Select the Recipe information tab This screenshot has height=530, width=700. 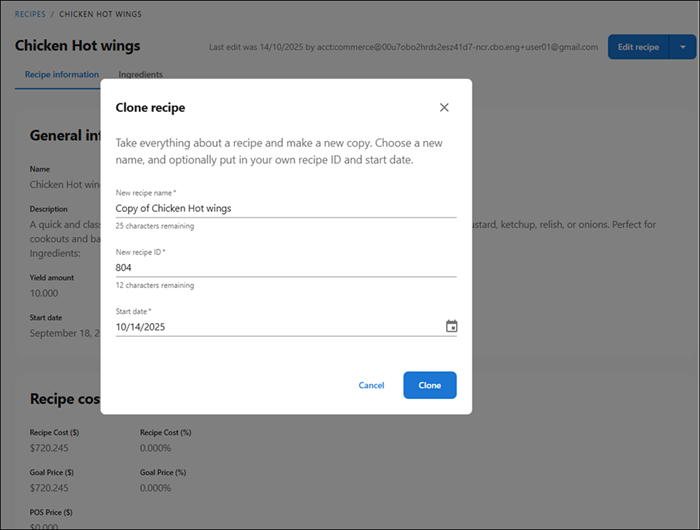(x=62, y=75)
